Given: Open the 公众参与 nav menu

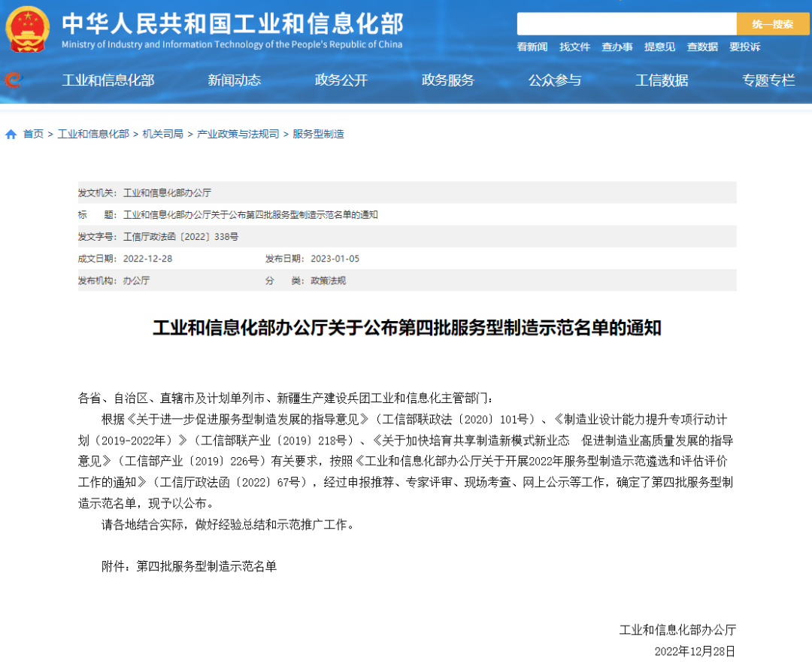Looking at the screenshot, I should [555, 80].
